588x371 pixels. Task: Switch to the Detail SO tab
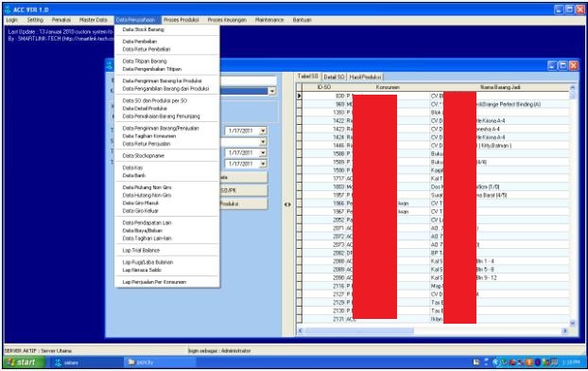[x=334, y=77]
